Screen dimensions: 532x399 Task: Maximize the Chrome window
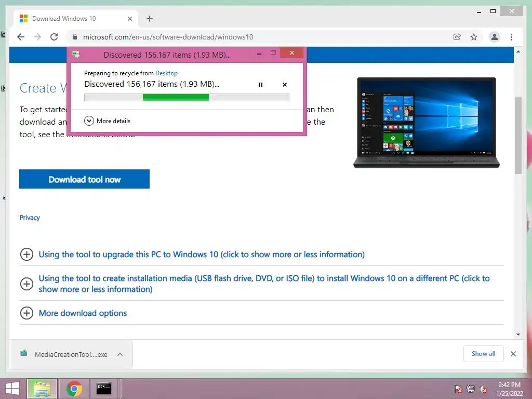(x=493, y=11)
